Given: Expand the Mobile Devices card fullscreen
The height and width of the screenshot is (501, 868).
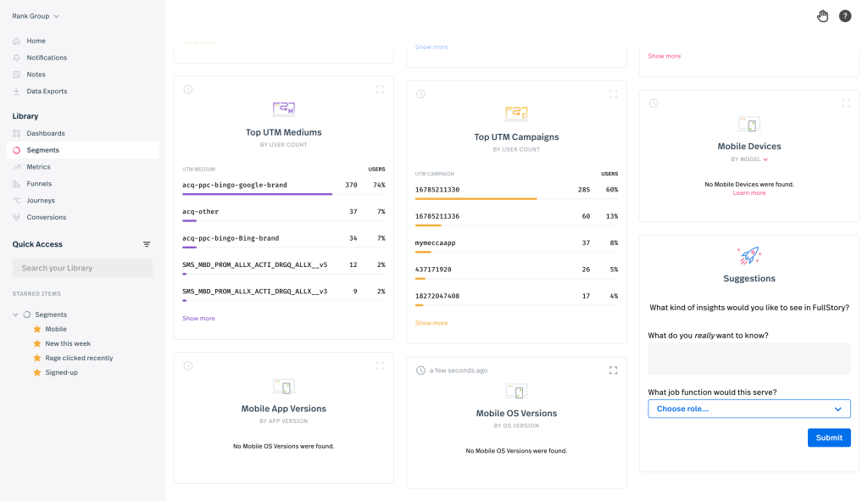Looking at the screenshot, I should pyautogui.click(x=845, y=103).
